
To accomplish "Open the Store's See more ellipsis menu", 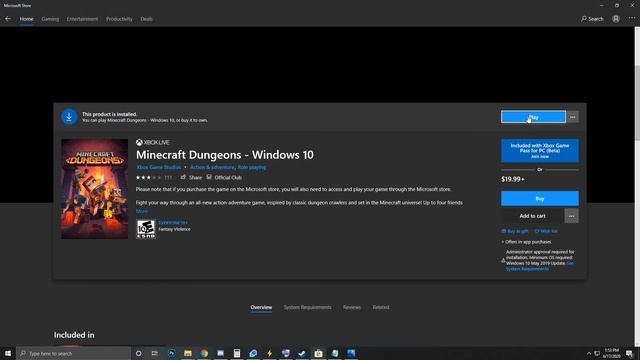I will (632, 19).
